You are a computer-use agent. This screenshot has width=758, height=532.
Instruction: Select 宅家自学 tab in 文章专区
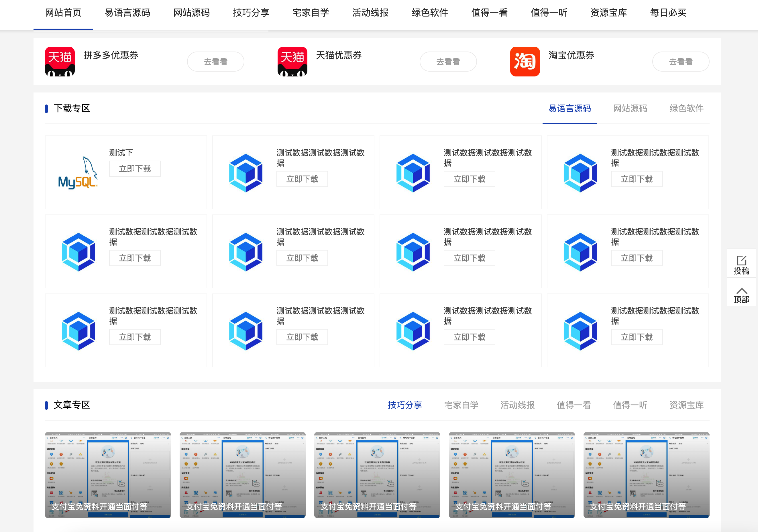click(x=461, y=405)
